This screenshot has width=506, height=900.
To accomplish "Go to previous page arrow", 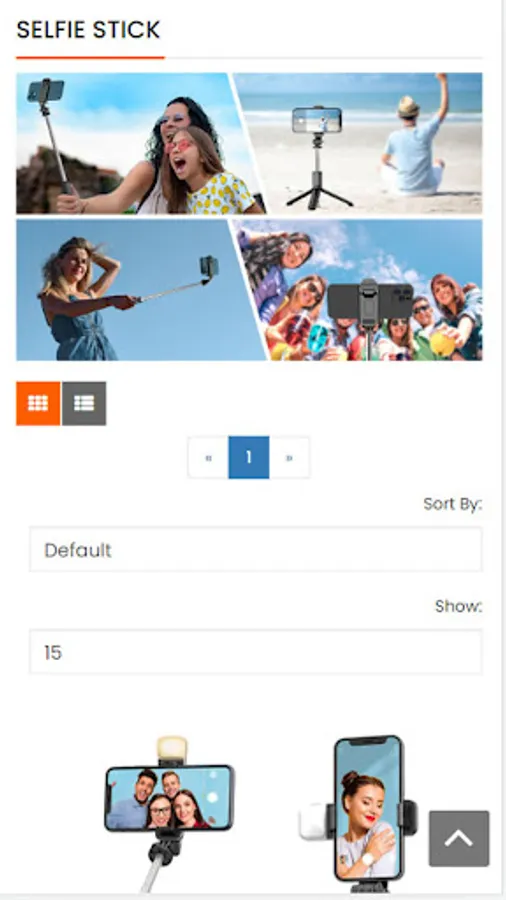I will click(208, 457).
